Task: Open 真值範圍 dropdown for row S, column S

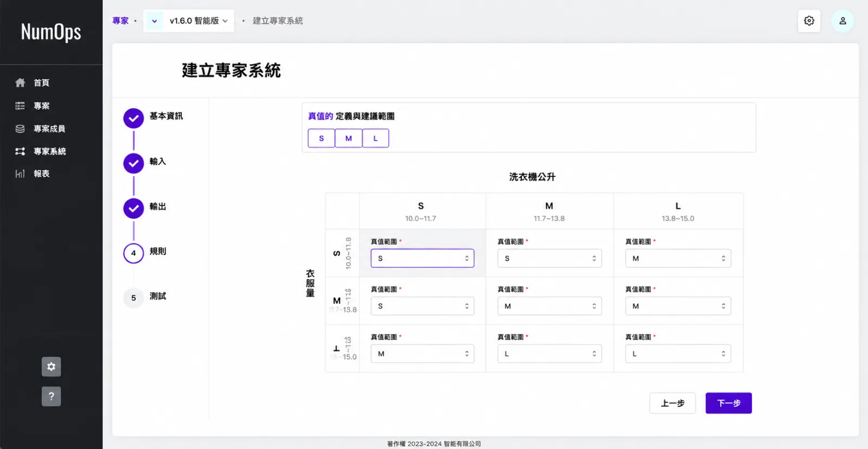Action: tap(423, 258)
